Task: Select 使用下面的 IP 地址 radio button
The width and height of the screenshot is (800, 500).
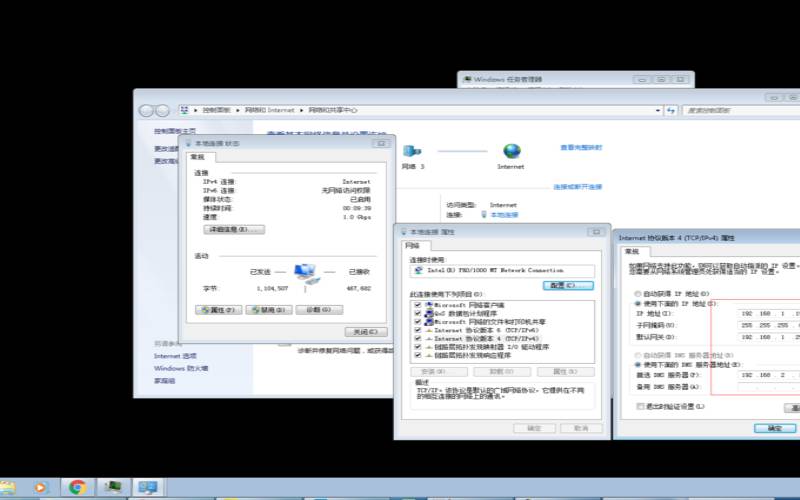Action: coord(637,304)
